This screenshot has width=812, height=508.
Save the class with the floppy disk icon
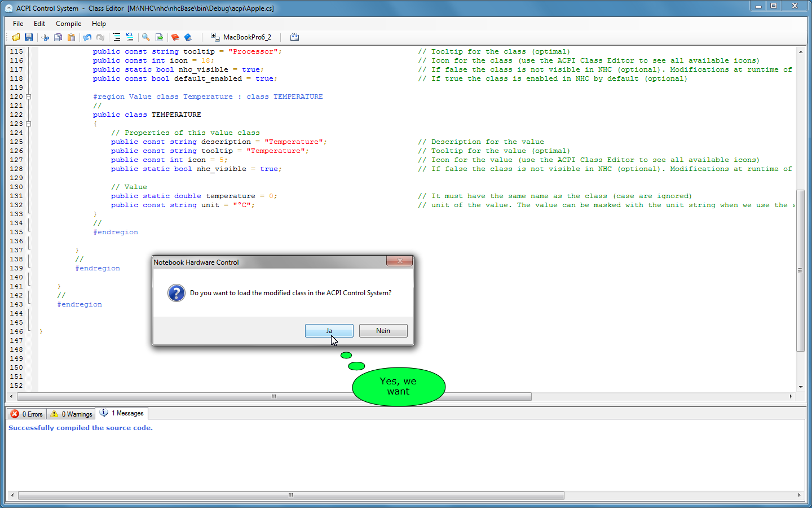(x=29, y=37)
